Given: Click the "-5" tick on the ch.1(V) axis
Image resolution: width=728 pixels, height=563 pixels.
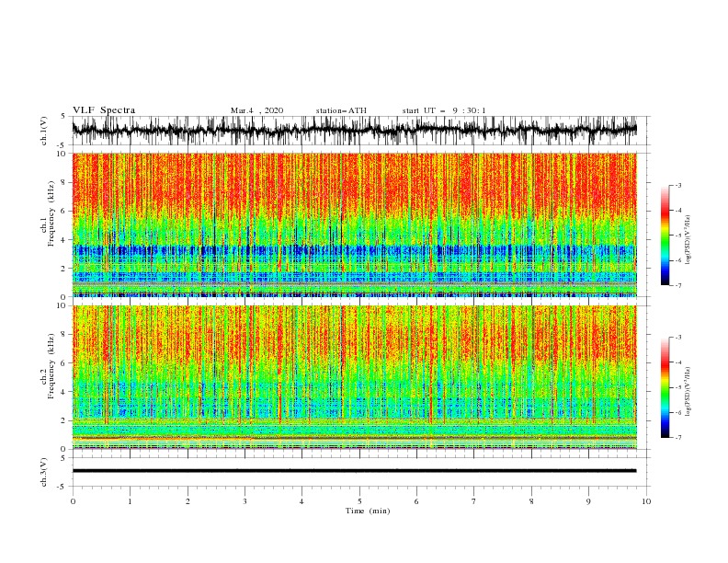Looking at the screenshot, I should (x=63, y=145).
